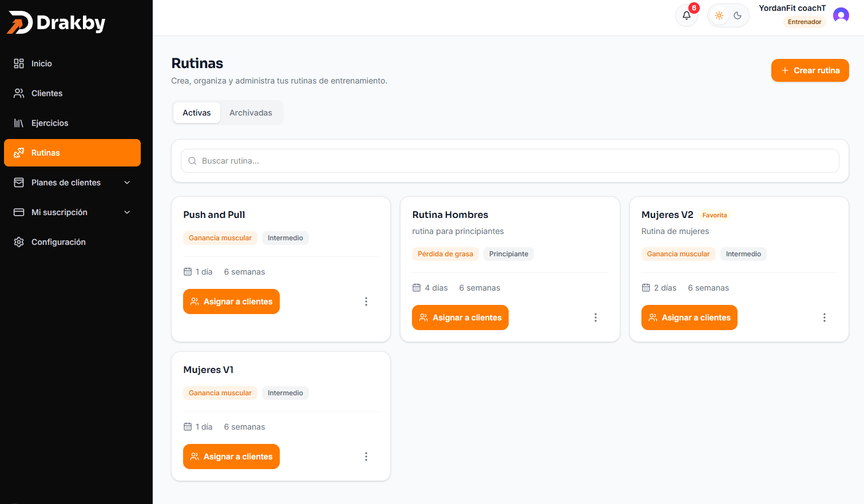Open Mujeres V1 three-dot menu

coord(366,457)
